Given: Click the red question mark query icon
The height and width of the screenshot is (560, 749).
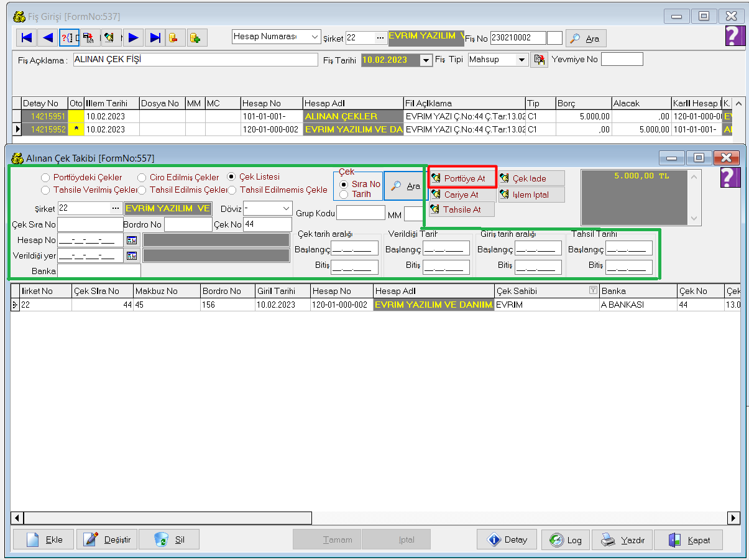Looking at the screenshot, I should 69,38.
